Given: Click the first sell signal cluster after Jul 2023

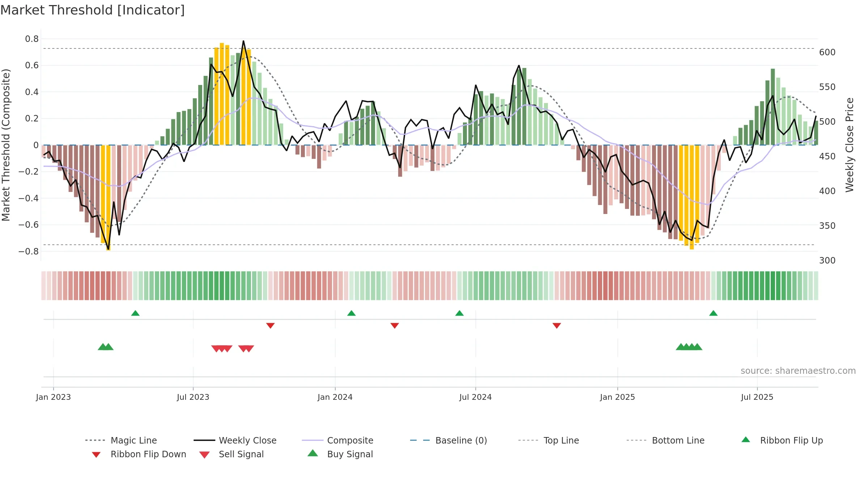Looking at the screenshot, I should 222,349.
